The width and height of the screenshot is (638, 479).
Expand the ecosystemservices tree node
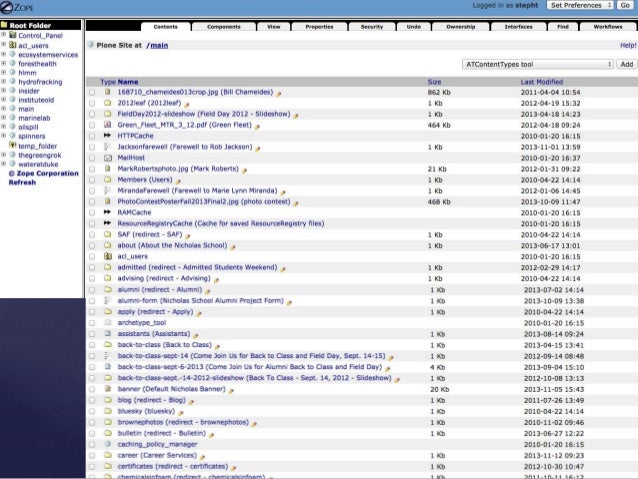pyautogui.click(x=3, y=54)
